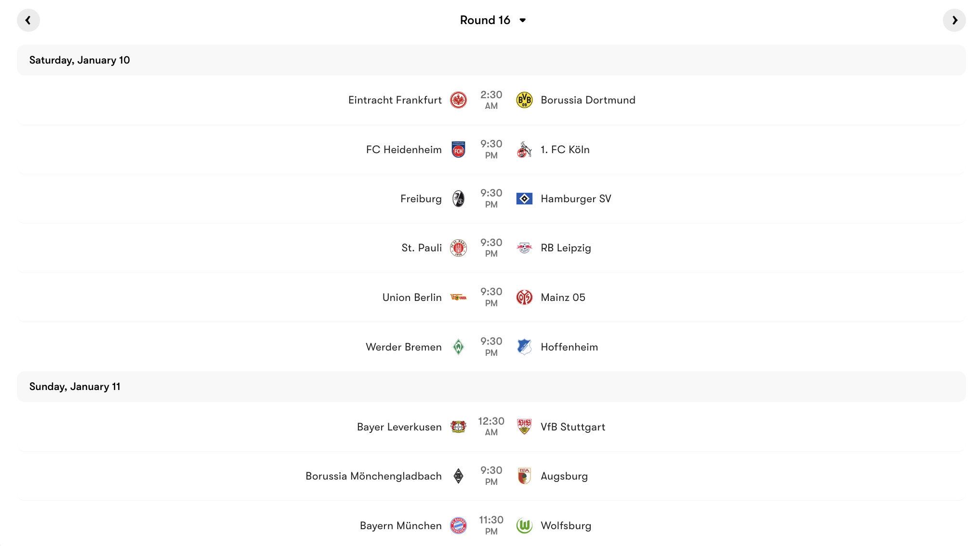
Task: Select the FC Heidenheim crest
Action: [459, 149]
